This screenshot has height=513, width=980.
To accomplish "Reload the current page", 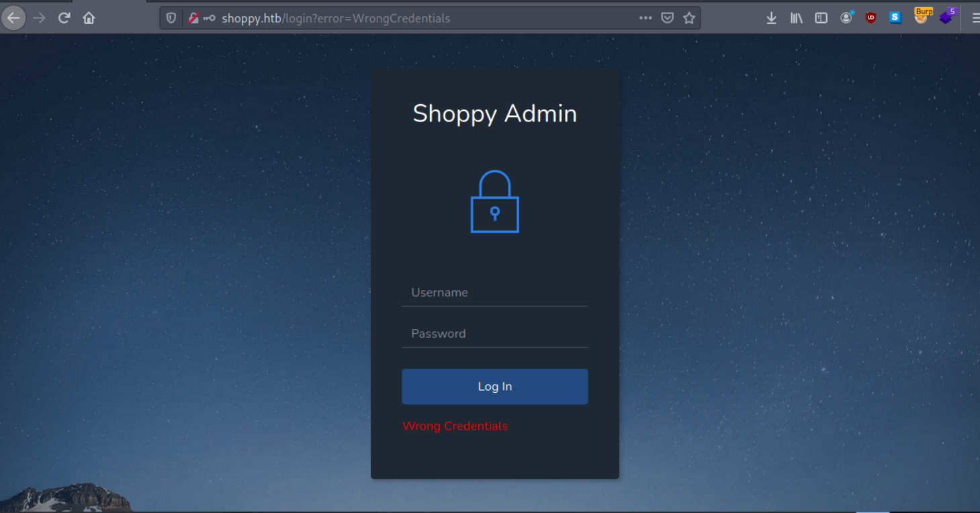I will click(64, 18).
